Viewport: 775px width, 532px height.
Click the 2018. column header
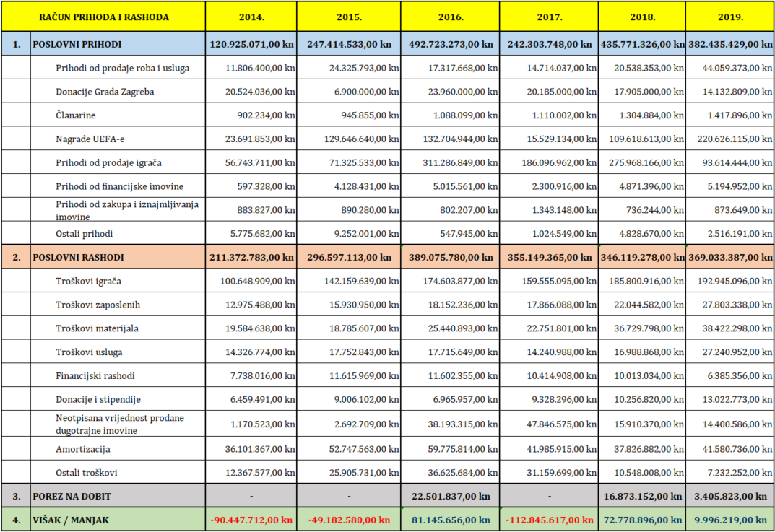(x=643, y=17)
